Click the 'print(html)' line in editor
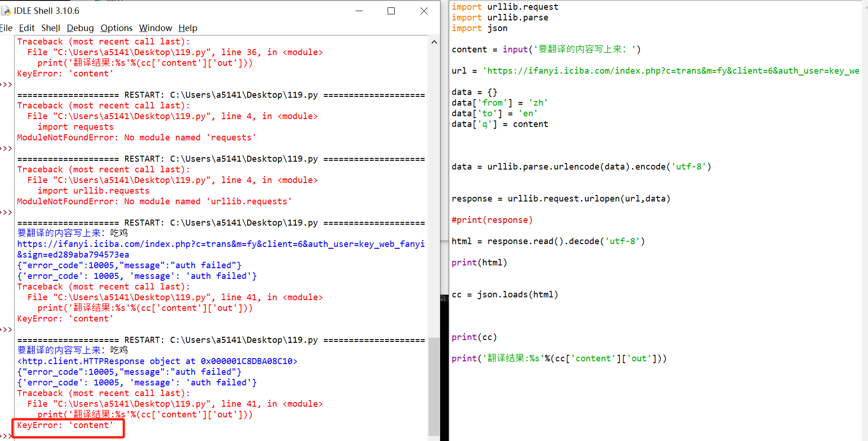The image size is (868, 441). 479,263
